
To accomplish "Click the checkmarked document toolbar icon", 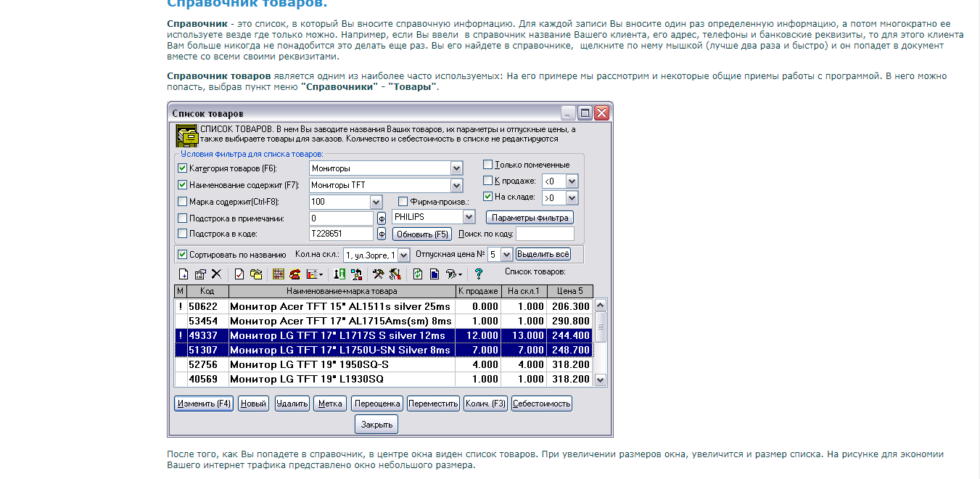I will 239,274.
